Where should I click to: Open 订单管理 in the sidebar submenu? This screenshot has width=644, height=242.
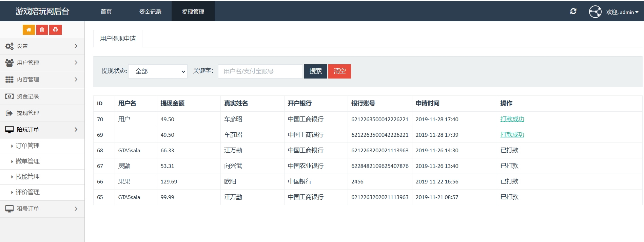(27, 146)
